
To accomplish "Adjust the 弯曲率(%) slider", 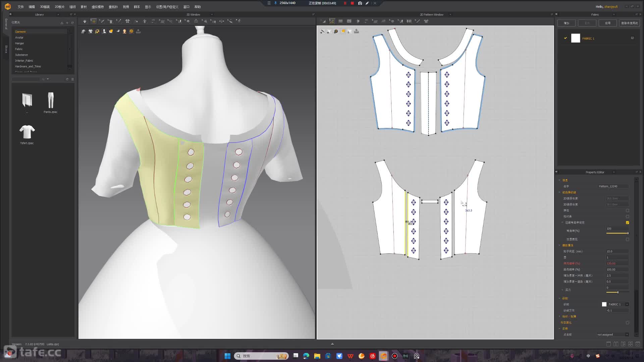I will (x=617, y=233).
